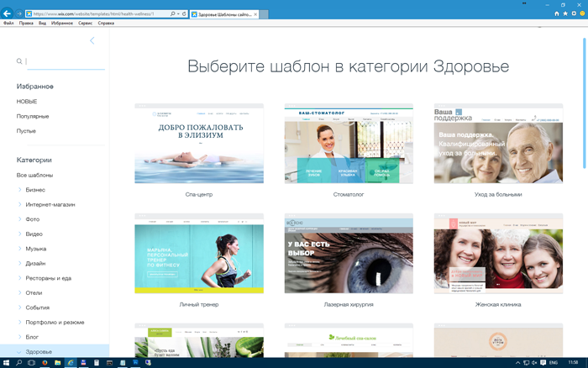Open the Windows Start menu
Screen dimensions: 588x368
(6, 363)
